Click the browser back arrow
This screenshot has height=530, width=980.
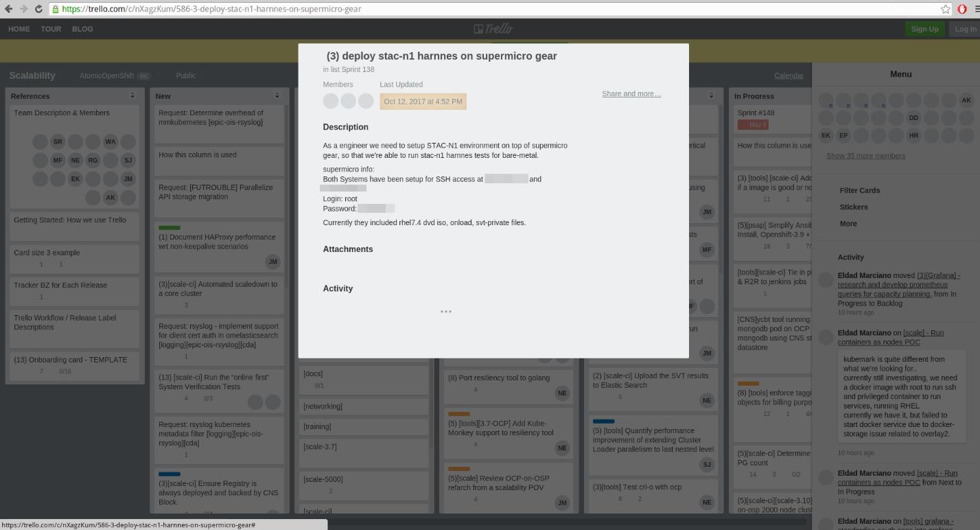coord(9,10)
